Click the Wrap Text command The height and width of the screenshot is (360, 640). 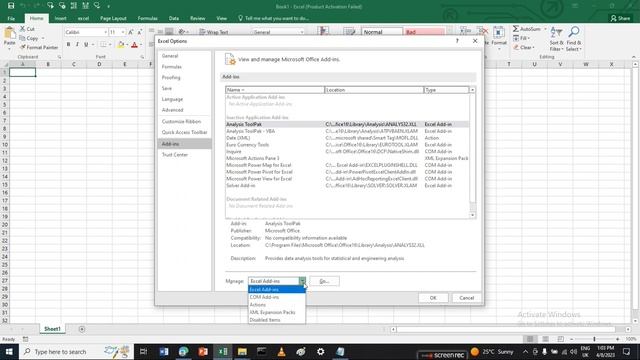(213, 32)
